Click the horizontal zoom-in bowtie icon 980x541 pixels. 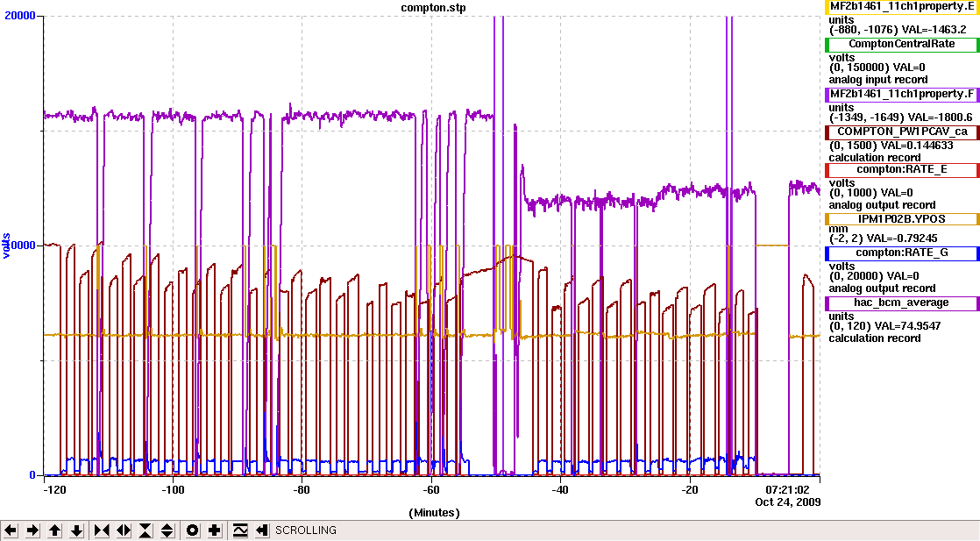[102, 530]
